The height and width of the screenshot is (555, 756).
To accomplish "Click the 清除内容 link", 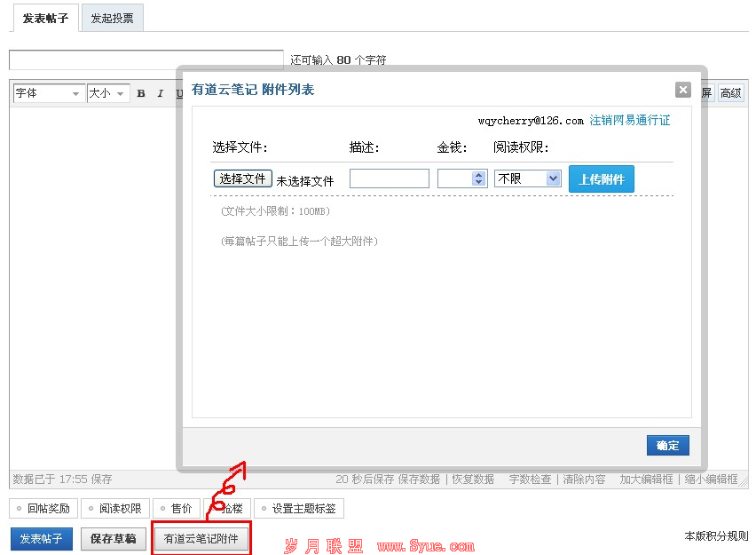I will pyautogui.click(x=584, y=480).
